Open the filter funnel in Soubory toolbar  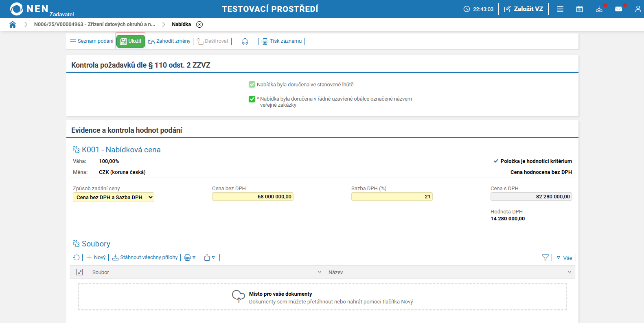(545, 257)
